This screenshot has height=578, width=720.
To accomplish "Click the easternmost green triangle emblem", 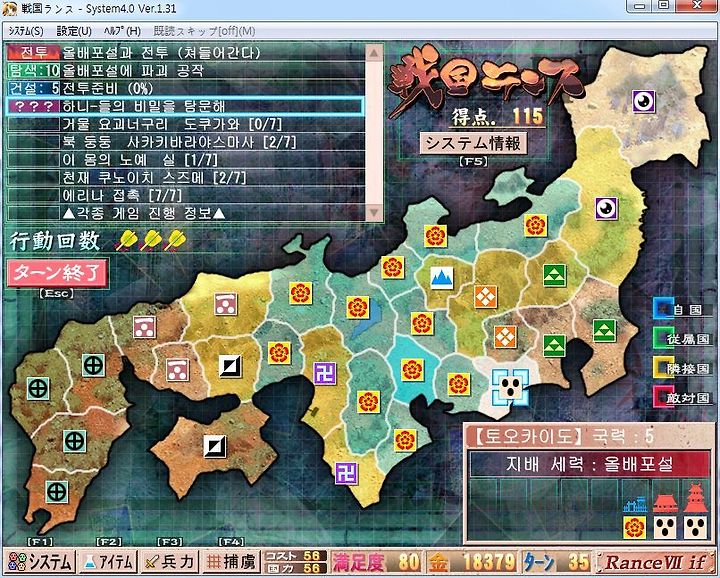I will pyautogui.click(x=604, y=330).
